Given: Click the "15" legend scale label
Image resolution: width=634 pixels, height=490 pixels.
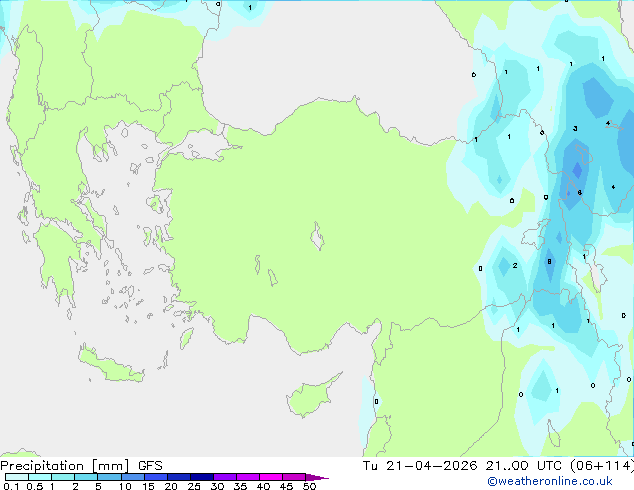Looking at the screenshot, I should coord(148,486).
